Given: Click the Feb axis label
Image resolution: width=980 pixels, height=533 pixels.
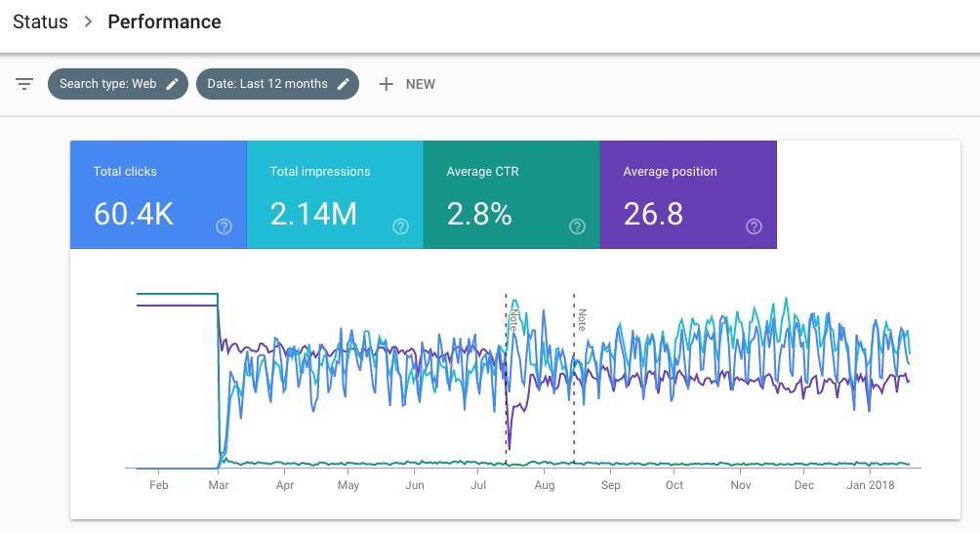Looking at the screenshot, I should pos(159,485).
